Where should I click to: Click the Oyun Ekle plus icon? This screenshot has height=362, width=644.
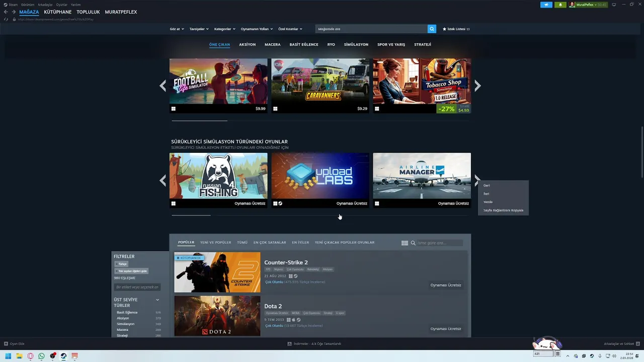[6, 344]
